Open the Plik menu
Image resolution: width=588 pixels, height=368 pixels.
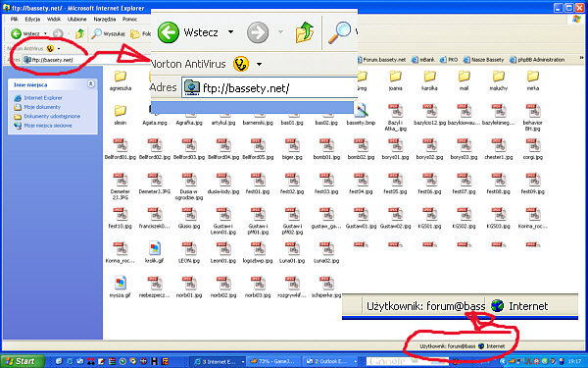pos(15,19)
